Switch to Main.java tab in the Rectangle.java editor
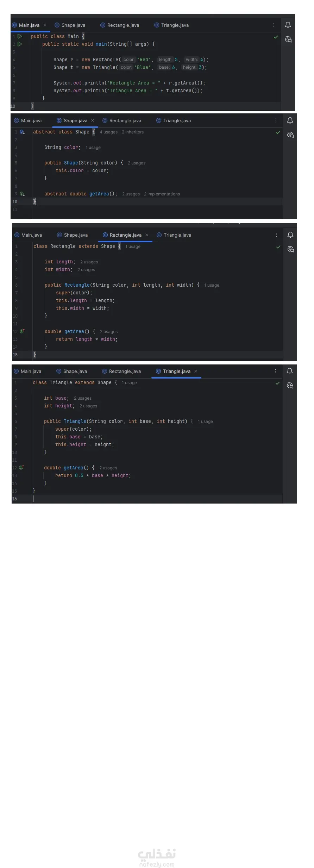The width and height of the screenshot is (314, 868). (28, 235)
